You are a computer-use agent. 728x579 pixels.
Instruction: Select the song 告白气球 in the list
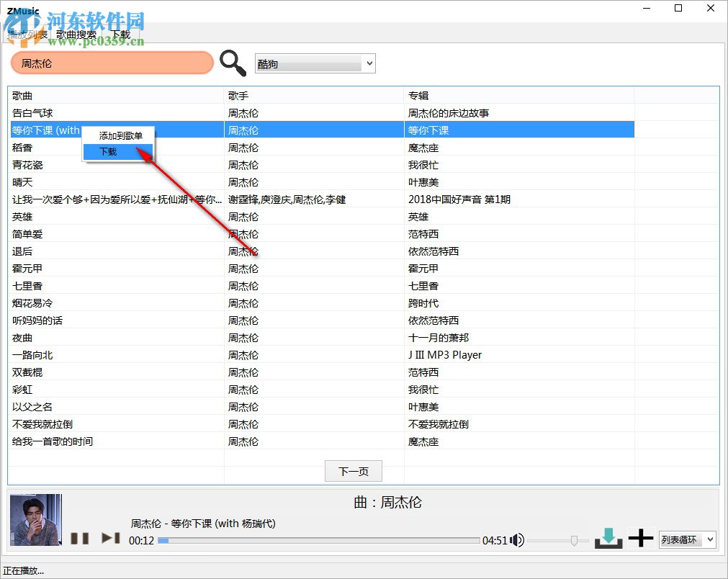point(108,112)
